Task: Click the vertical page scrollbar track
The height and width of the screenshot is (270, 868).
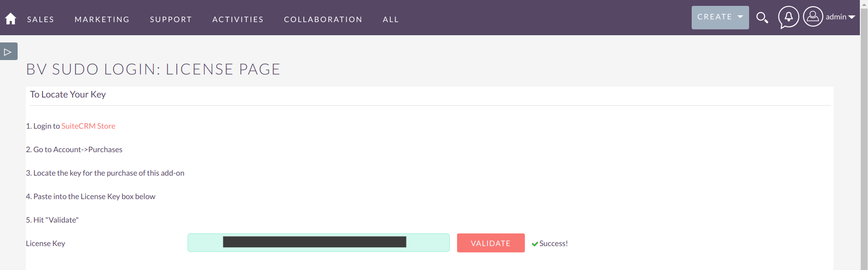Action: pos(864,135)
